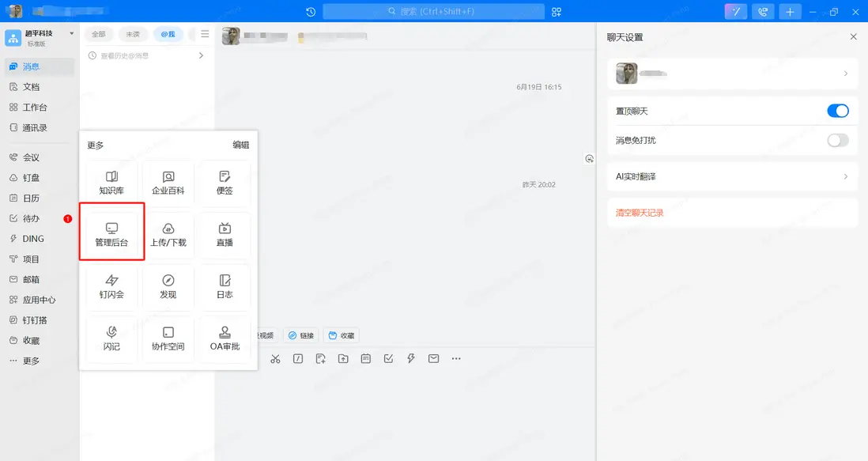Open 钉闪会 flash meeting

pyautogui.click(x=111, y=286)
